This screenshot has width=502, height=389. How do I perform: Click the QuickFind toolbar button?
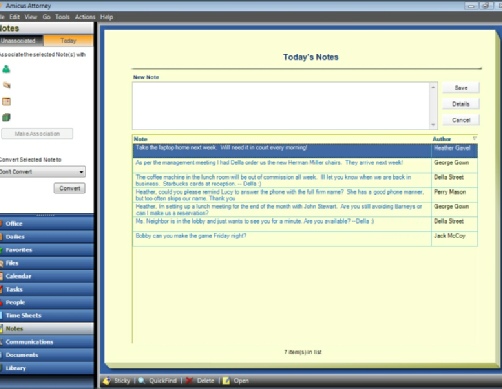158,381
